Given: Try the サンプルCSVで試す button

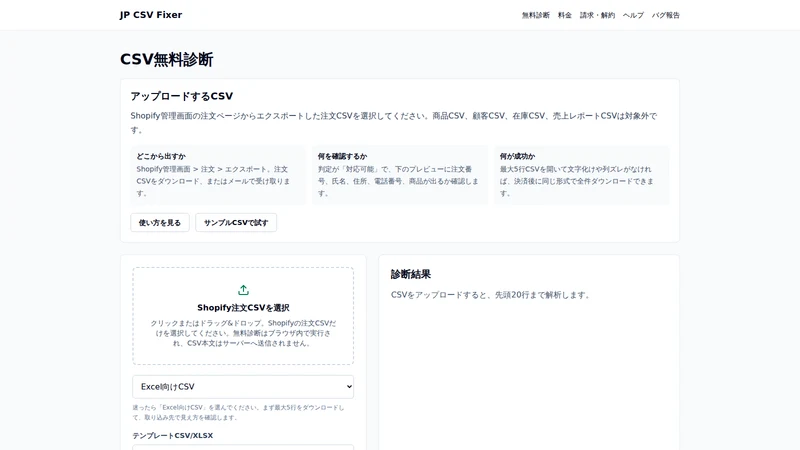Looking at the screenshot, I should pyautogui.click(x=236, y=222).
